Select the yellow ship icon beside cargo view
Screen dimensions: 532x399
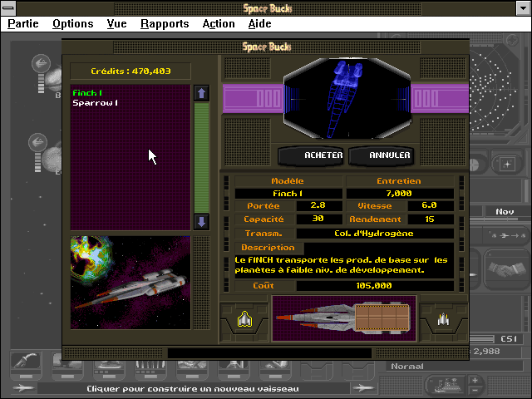pos(244,319)
